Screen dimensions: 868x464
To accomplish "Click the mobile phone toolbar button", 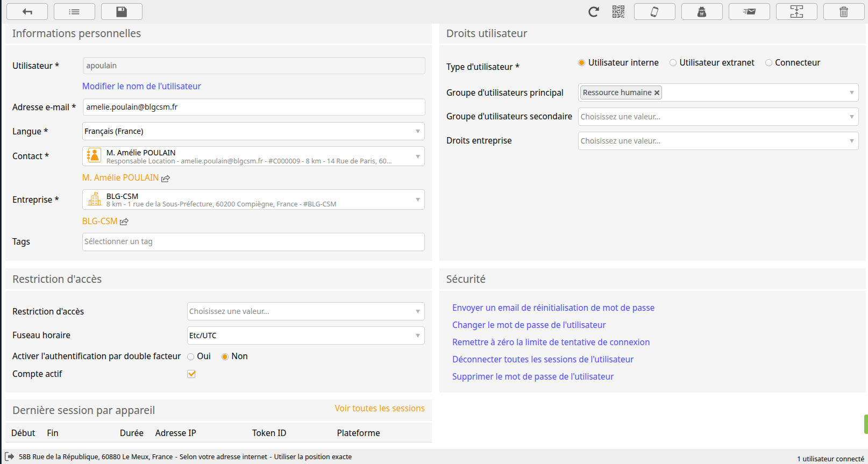I will (x=654, y=11).
